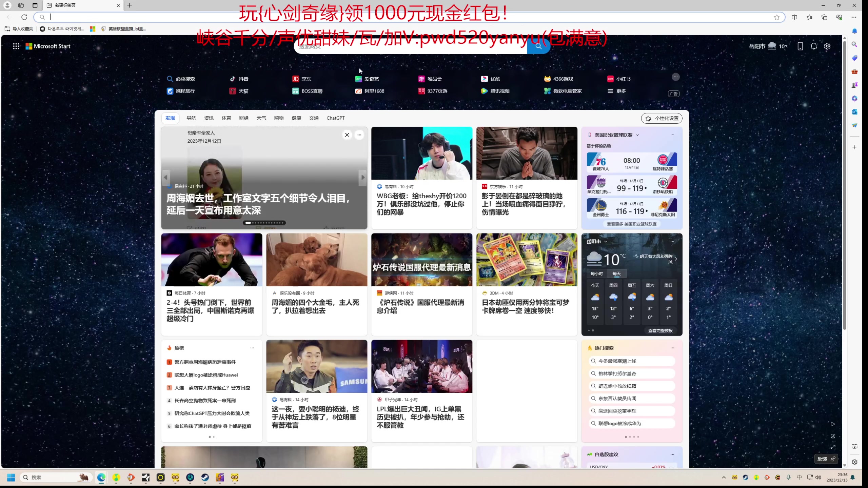Switch the weather forecast to 每天
This screenshot has height=488, width=868.
click(x=616, y=273)
